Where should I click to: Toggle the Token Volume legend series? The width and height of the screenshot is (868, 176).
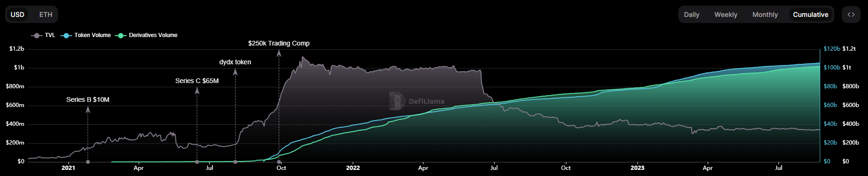[x=86, y=35]
